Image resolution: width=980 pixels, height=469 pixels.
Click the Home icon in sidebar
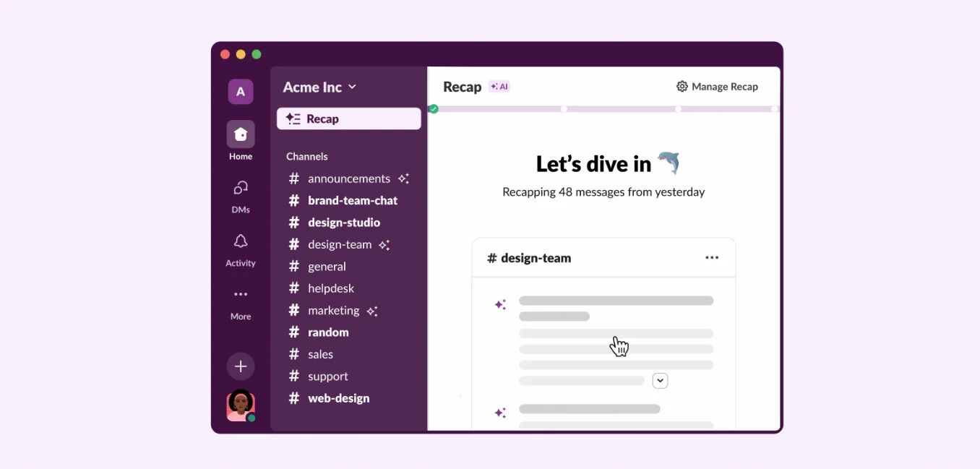(x=241, y=134)
